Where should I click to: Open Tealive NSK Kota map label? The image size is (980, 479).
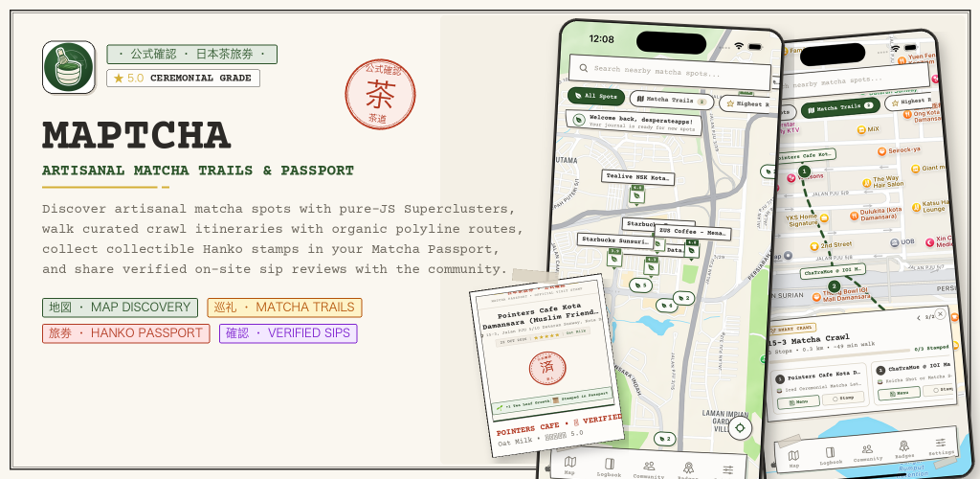pos(637,177)
